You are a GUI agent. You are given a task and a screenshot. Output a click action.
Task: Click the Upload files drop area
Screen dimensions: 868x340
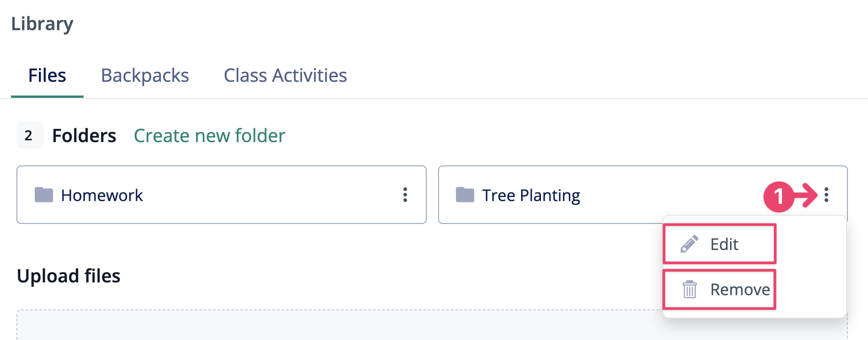coord(432,325)
